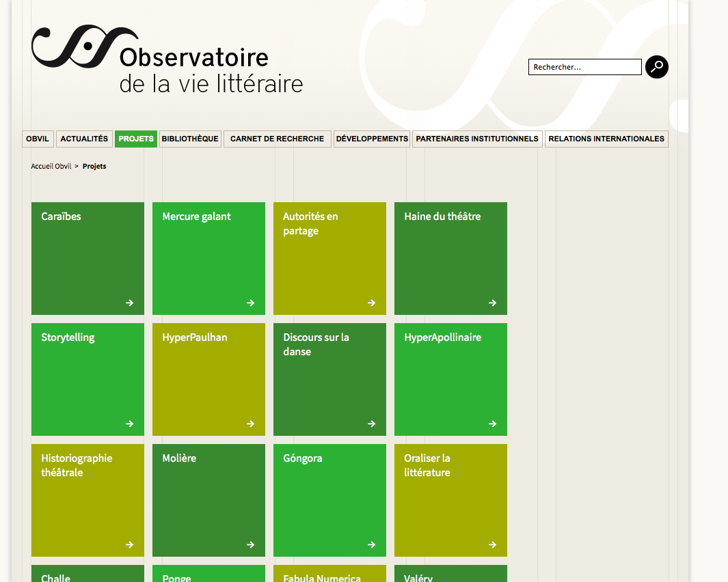Select the Discours sur la danse tile
This screenshot has height=582, width=728.
click(329, 379)
